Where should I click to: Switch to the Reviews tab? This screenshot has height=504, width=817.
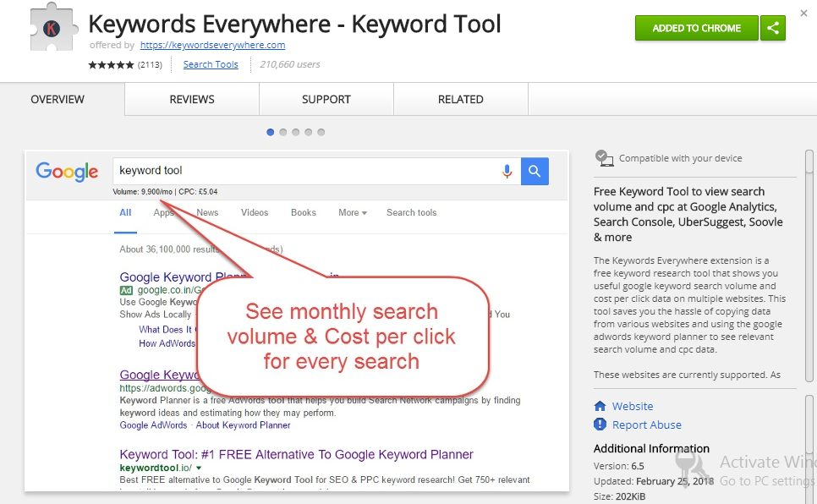point(192,99)
